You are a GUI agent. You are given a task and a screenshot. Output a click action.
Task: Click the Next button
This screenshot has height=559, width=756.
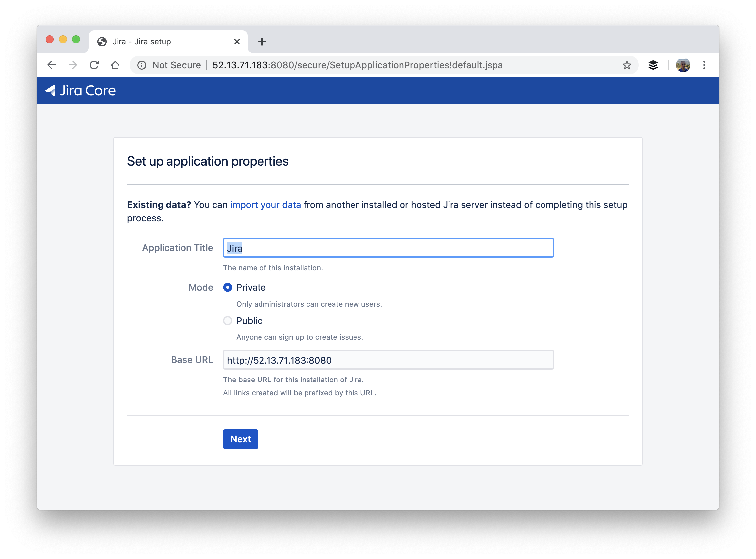coord(241,439)
